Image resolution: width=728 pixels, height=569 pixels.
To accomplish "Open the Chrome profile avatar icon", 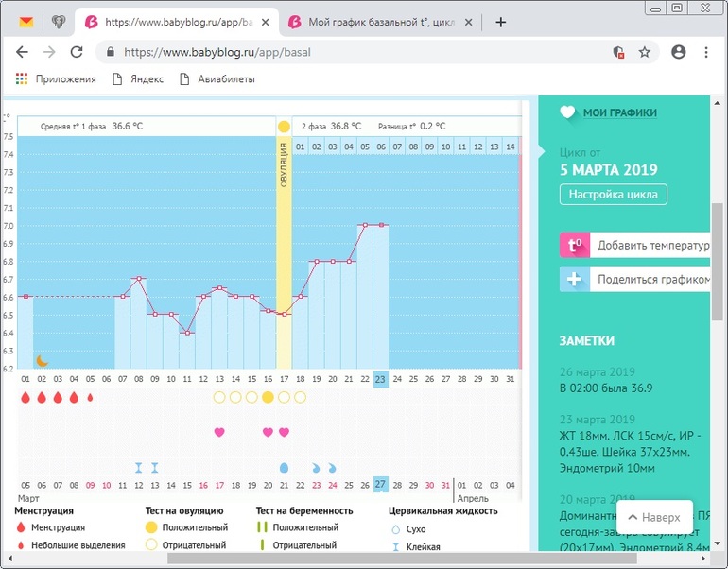I will [x=678, y=53].
